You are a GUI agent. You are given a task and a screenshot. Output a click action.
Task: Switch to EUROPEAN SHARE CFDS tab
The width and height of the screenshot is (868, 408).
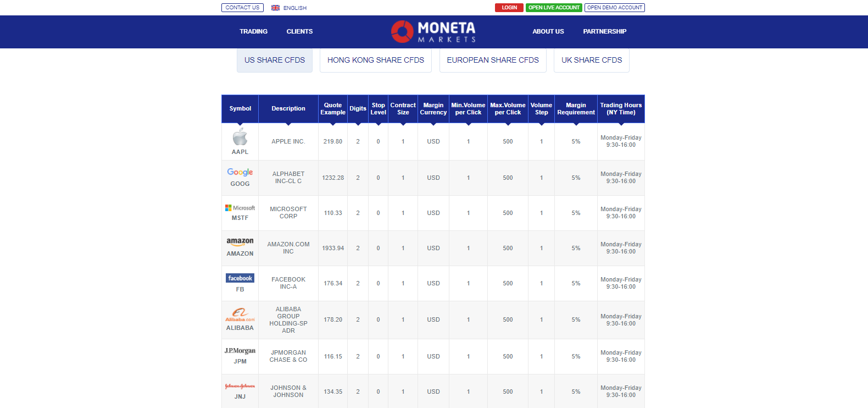(x=493, y=60)
